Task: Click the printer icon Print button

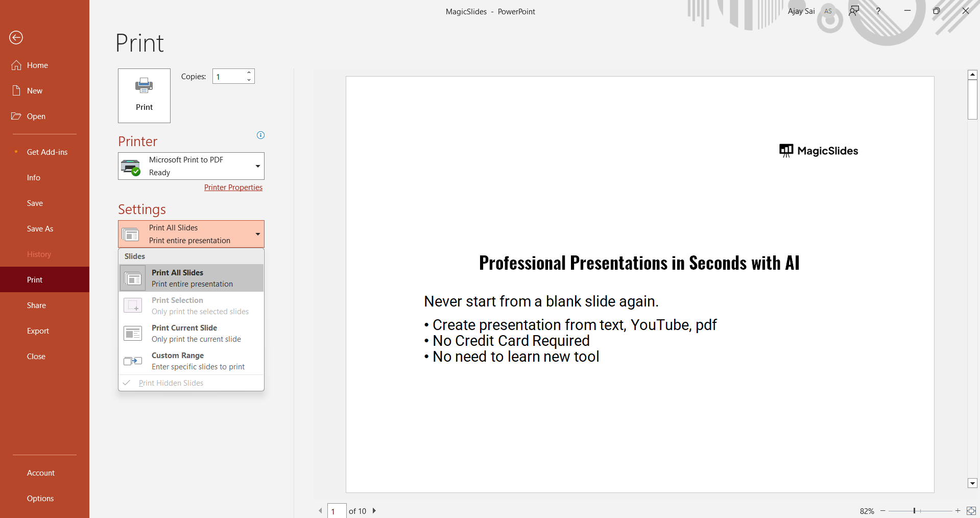Action: [144, 96]
